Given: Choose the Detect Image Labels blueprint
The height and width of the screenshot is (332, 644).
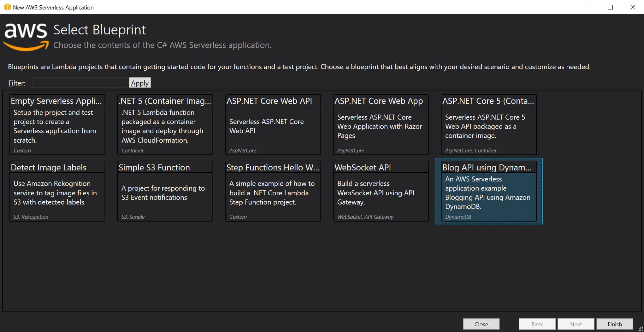Looking at the screenshot, I should tap(57, 191).
